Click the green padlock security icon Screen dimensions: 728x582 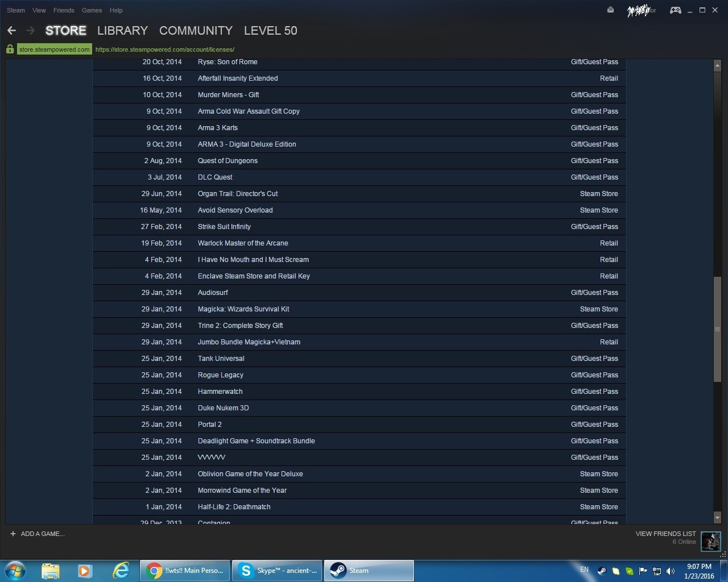[10, 49]
